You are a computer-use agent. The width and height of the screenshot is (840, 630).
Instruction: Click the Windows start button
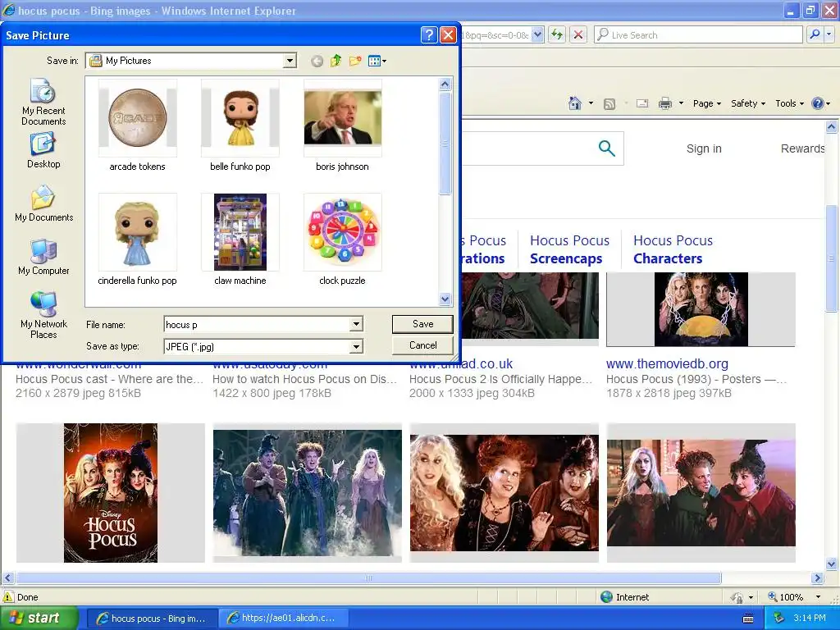click(x=39, y=619)
